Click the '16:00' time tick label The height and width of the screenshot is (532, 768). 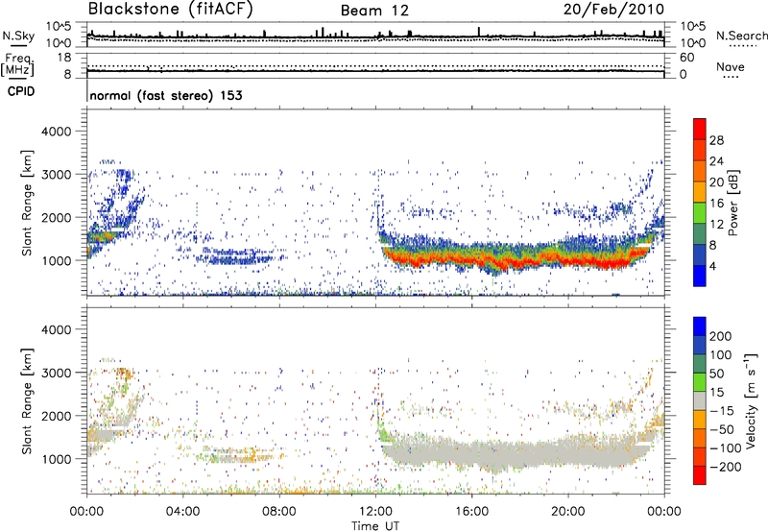(471, 512)
